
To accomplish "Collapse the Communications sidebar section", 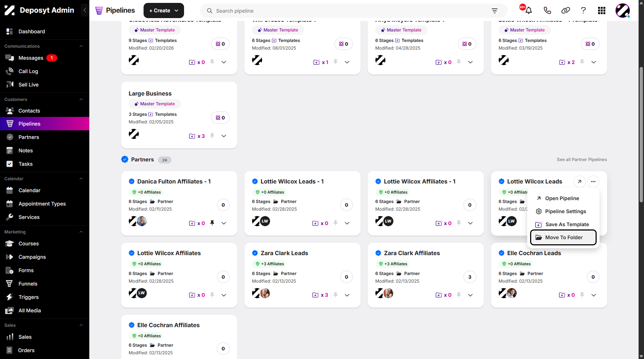I will [81, 46].
